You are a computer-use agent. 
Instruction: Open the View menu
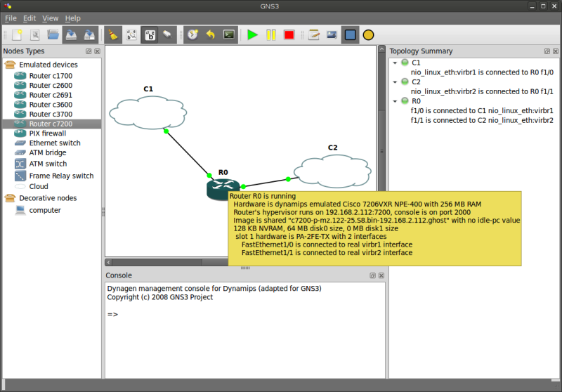(x=51, y=18)
